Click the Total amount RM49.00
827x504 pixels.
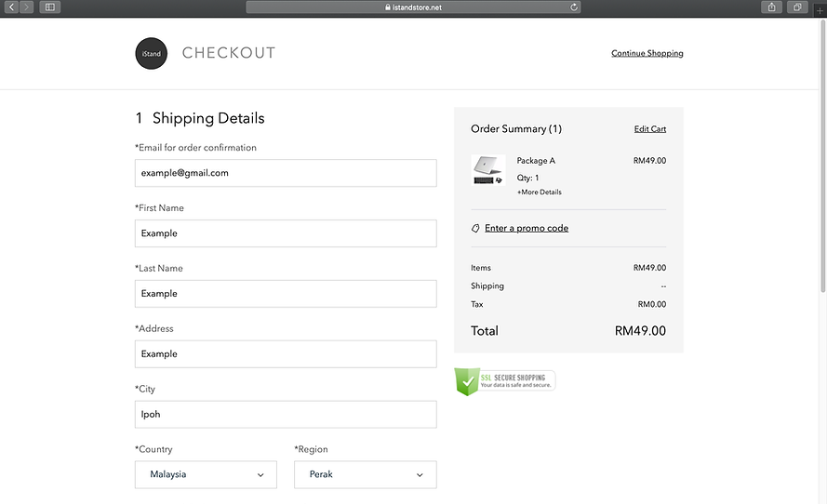[640, 331]
